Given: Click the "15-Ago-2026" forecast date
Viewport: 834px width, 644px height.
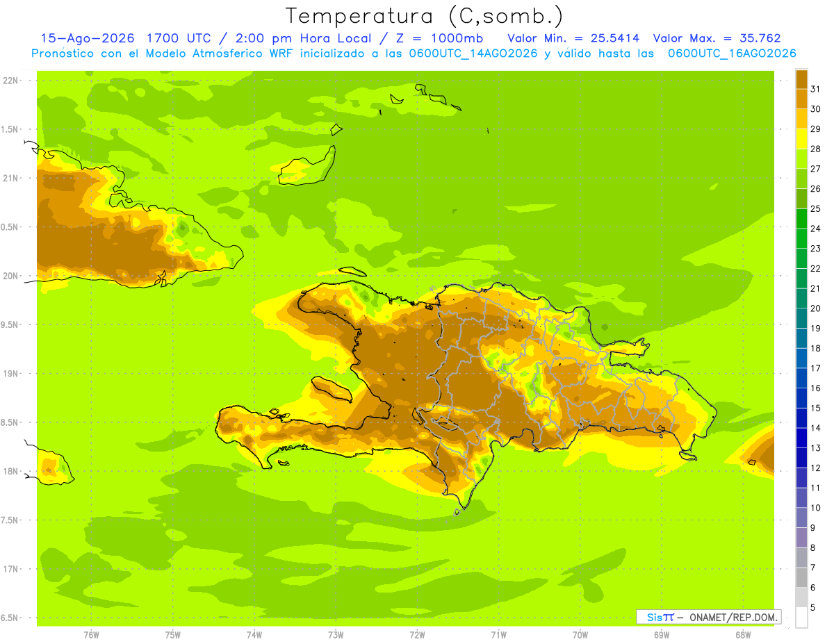Looking at the screenshot, I should click(88, 38).
